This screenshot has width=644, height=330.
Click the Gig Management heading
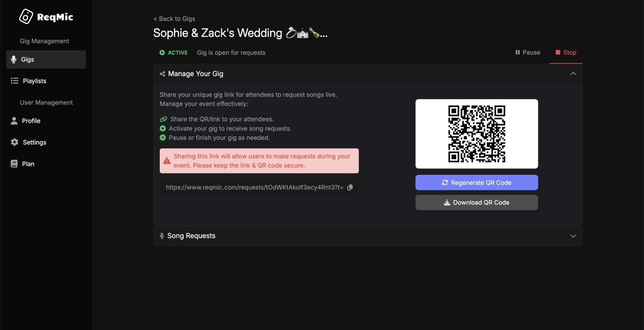[x=45, y=41]
